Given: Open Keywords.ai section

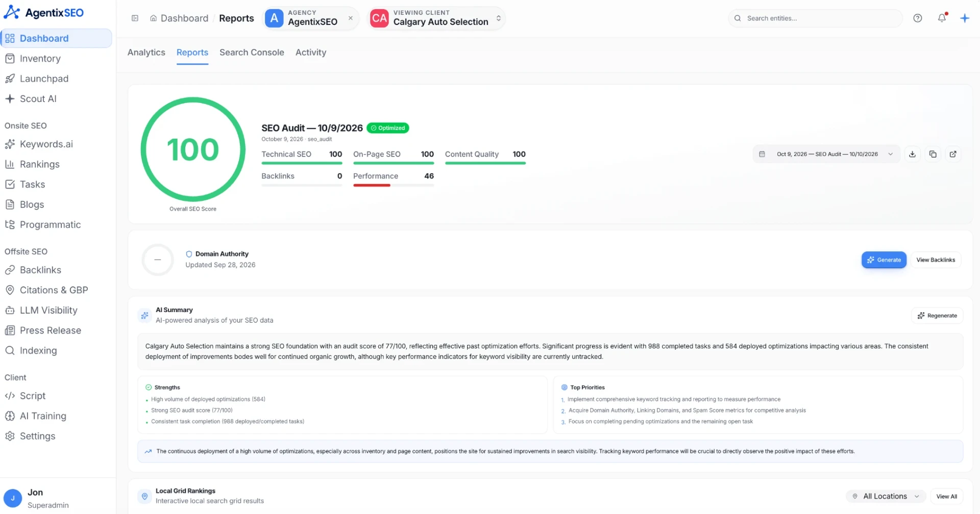Looking at the screenshot, I should click(x=56, y=144).
